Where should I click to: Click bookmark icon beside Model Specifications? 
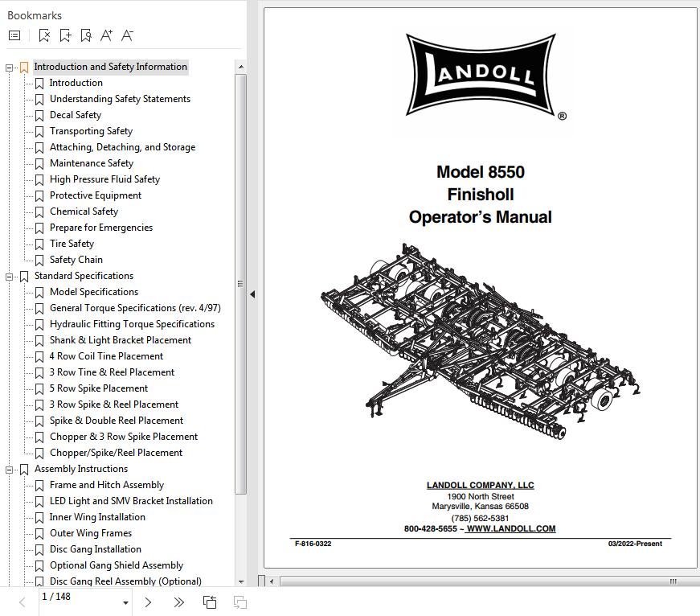tap(39, 293)
